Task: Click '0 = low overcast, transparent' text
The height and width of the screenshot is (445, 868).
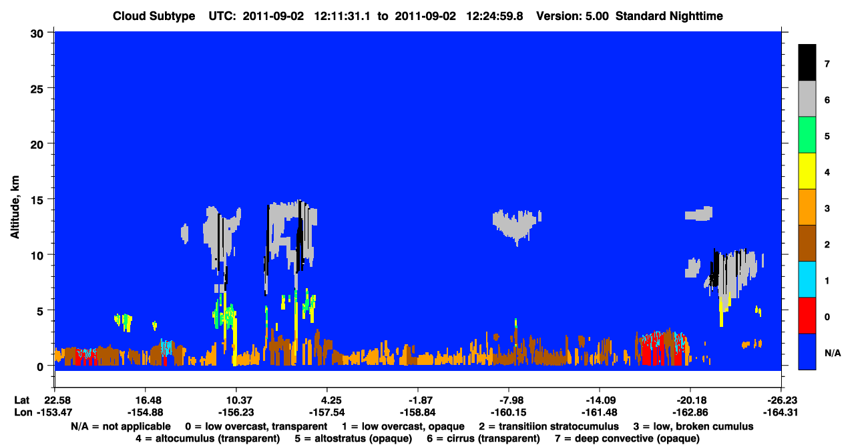Action: (256, 426)
